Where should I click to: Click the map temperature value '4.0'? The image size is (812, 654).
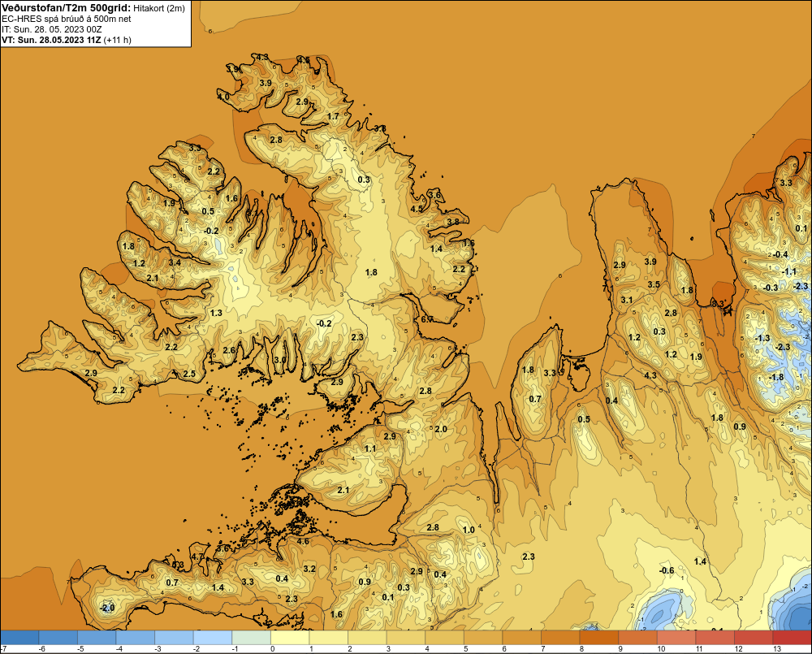click(223, 97)
